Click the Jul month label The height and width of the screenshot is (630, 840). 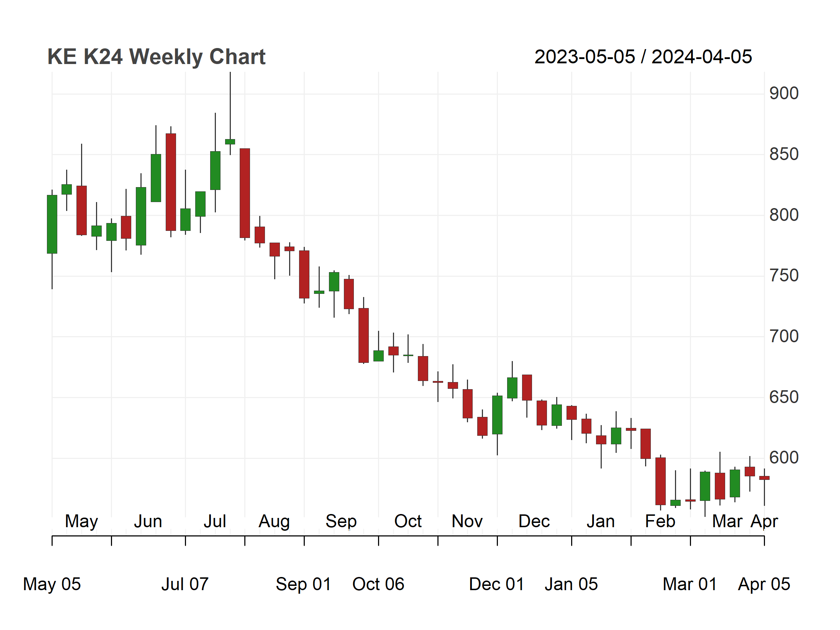point(215,522)
